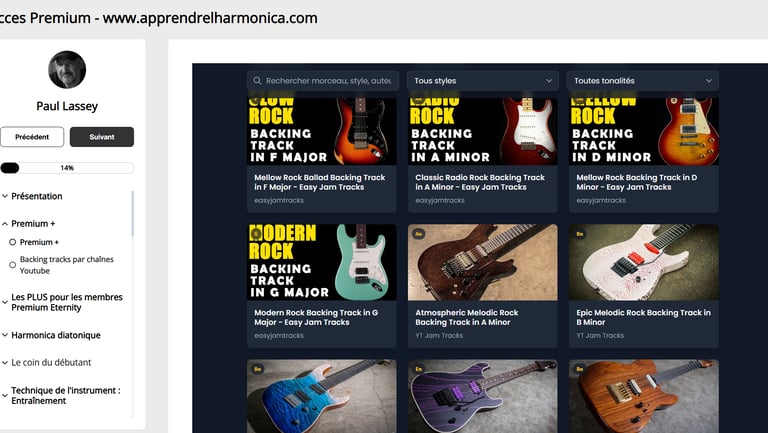
Task: Click the key badge on the wooden guitar thumbnail
Action: 579,369
